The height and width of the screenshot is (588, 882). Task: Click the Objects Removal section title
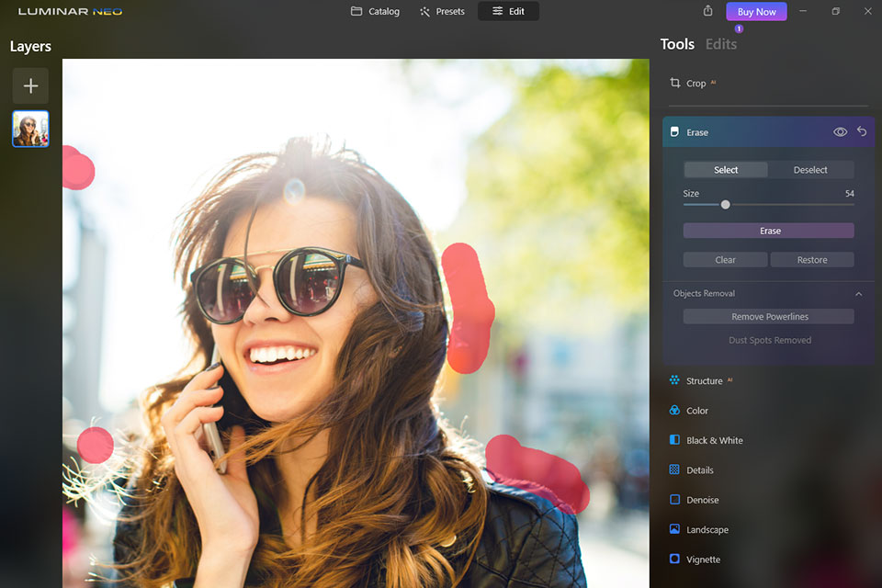click(704, 293)
